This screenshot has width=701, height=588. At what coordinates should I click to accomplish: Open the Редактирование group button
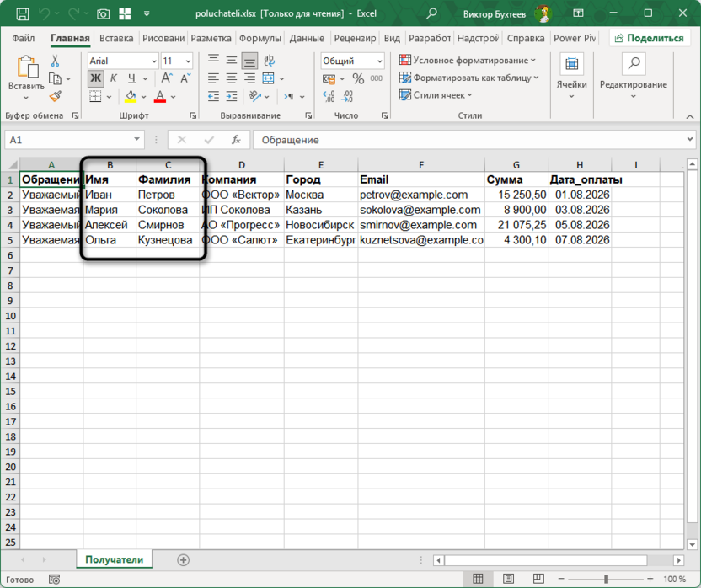click(633, 77)
